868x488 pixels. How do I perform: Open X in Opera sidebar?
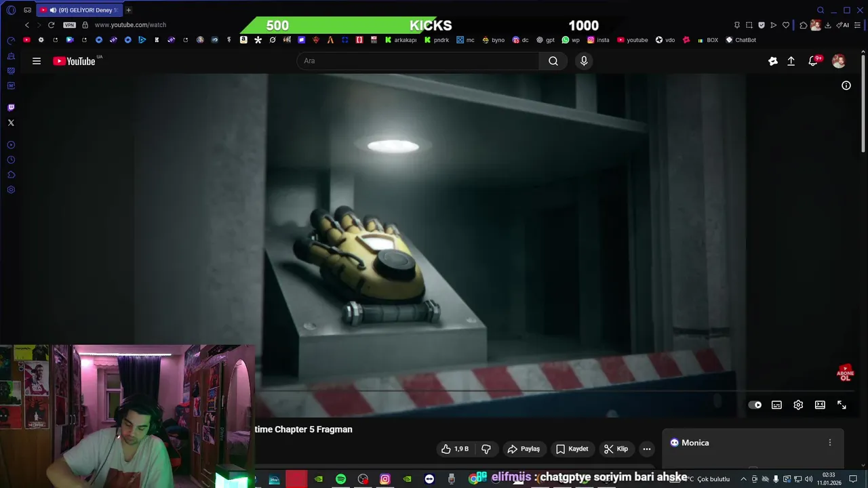[x=11, y=123]
